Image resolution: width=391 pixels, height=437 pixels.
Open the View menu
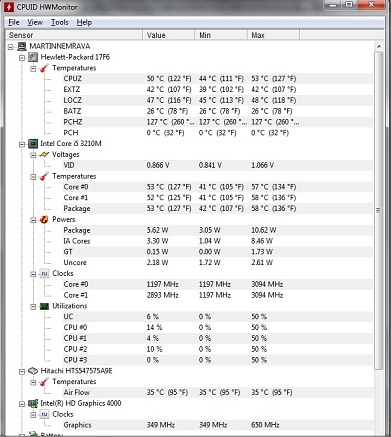(x=35, y=22)
